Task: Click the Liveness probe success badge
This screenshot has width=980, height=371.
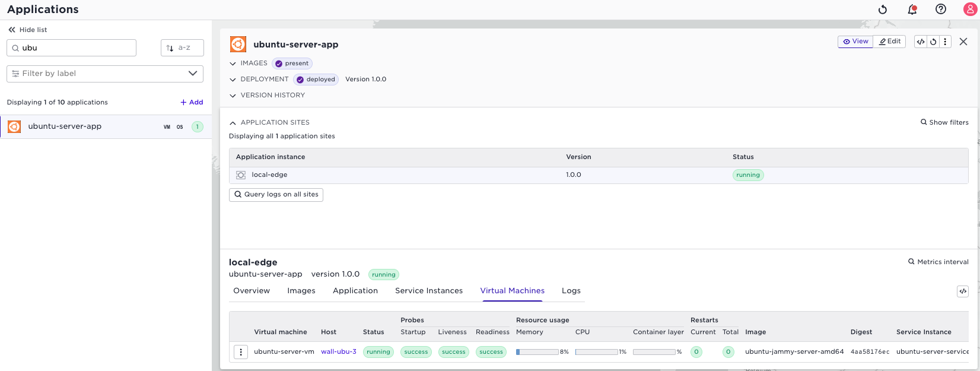Action: tap(454, 352)
